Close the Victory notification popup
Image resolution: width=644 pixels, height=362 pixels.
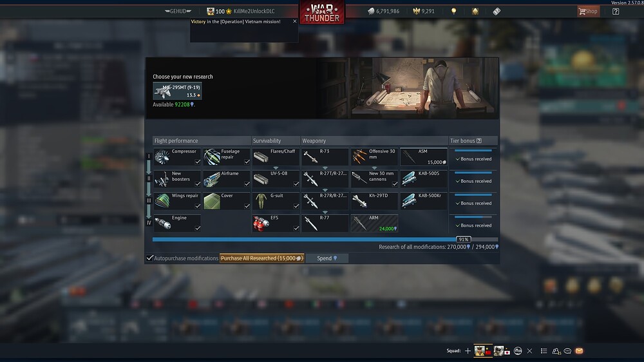(x=294, y=21)
